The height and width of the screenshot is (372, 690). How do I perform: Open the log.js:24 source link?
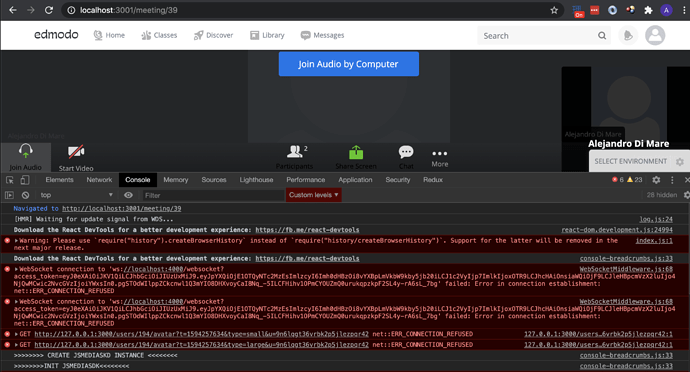click(656, 219)
